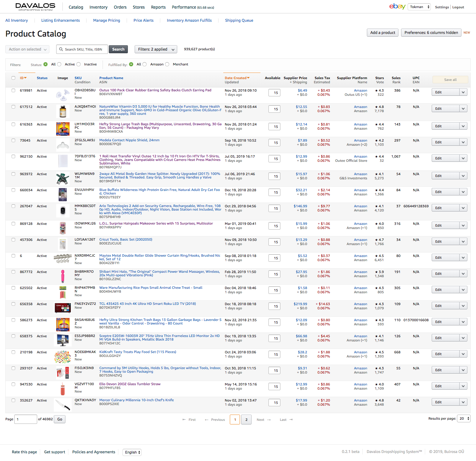Open the NatureWise Vitamin D3 bottle image
The width and height of the screenshot is (476, 461).
coord(63,112)
